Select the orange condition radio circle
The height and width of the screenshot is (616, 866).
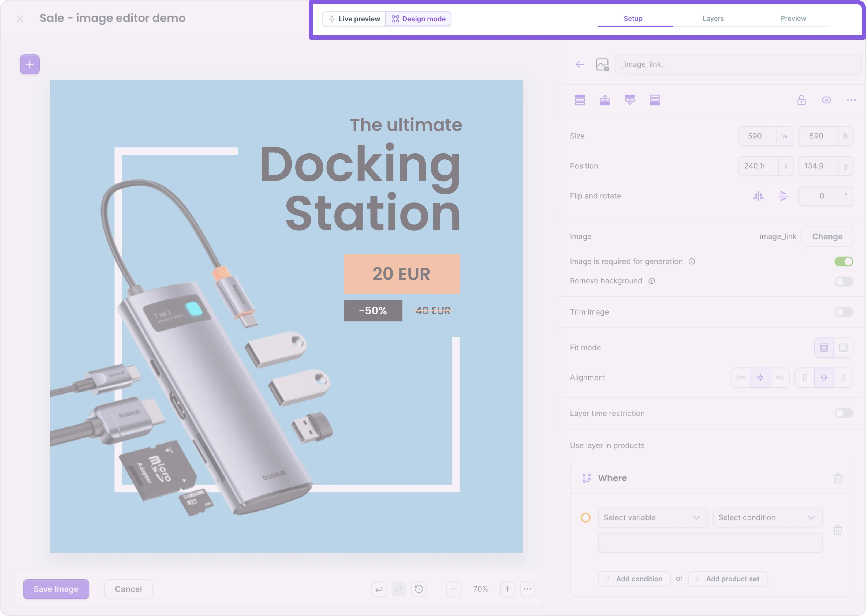pos(585,517)
